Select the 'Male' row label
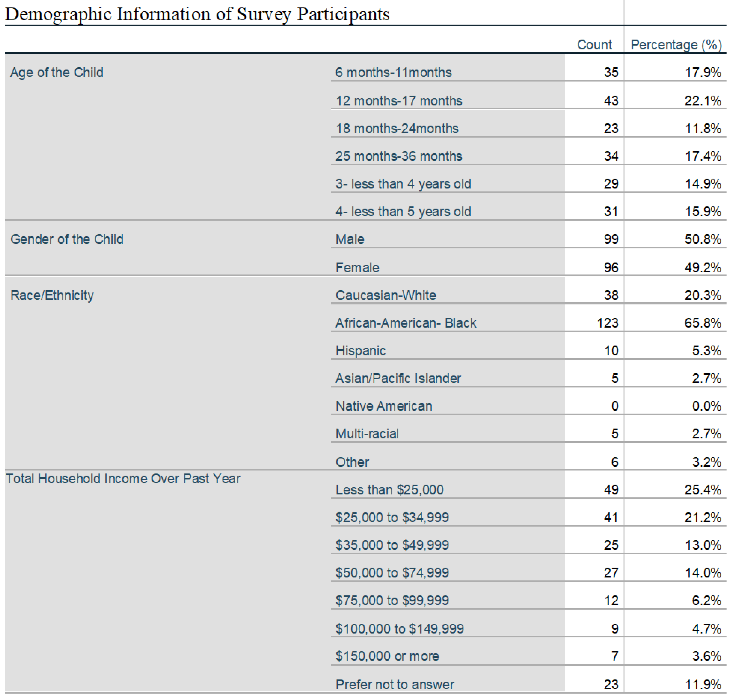 tap(350, 239)
